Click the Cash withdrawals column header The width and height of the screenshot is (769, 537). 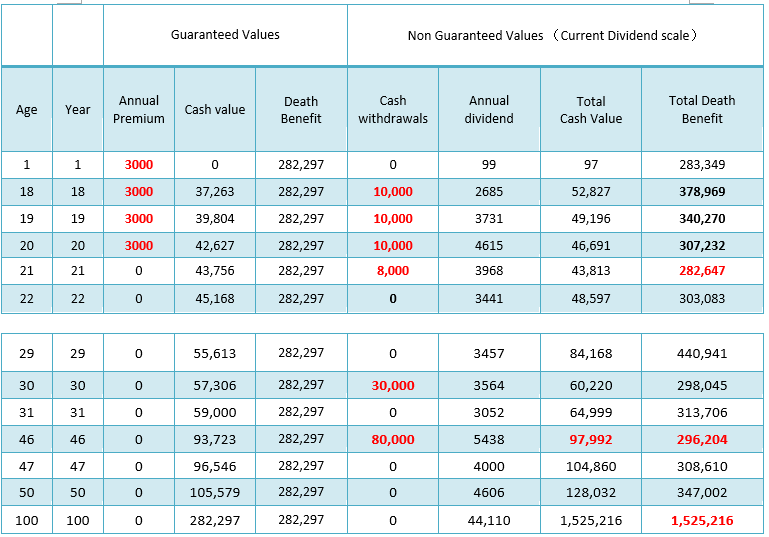(x=393, y=109)
